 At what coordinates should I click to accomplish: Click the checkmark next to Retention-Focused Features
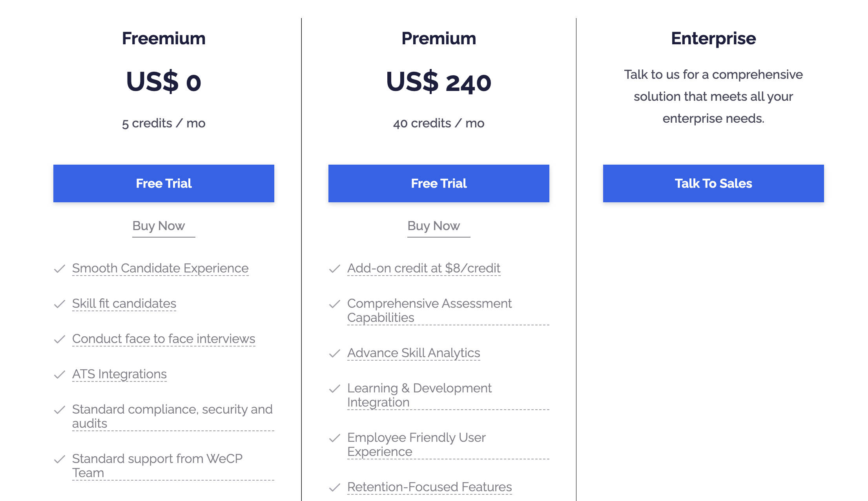click(x=335, y=488)
